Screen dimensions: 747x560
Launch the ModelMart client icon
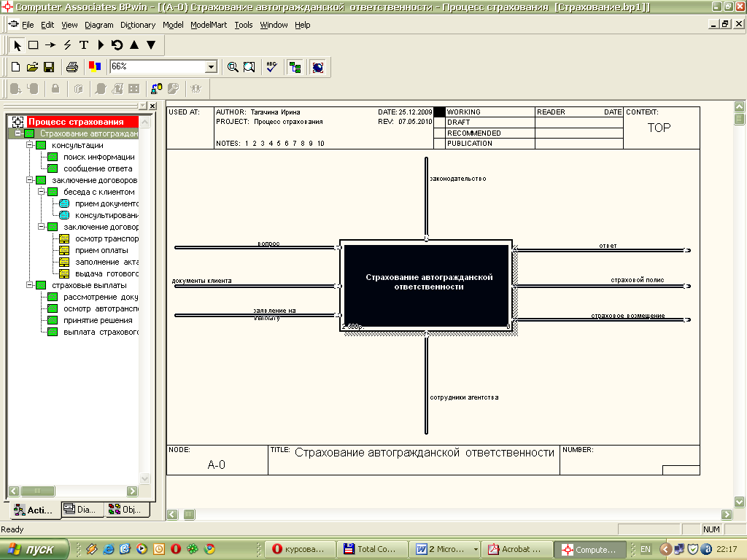pyautogui.click(x=318, y=67)
